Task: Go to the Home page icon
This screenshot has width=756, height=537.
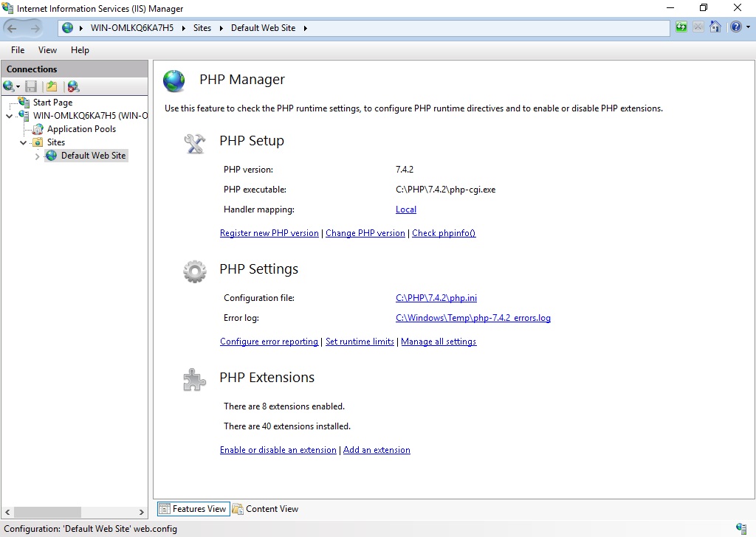Action: coord(715,27)
